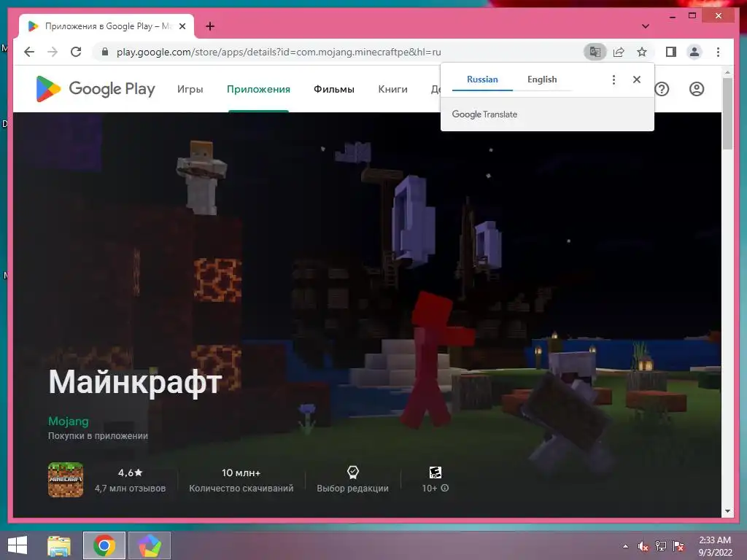Click the scrollbar down arrow

[x=727, y=511]
